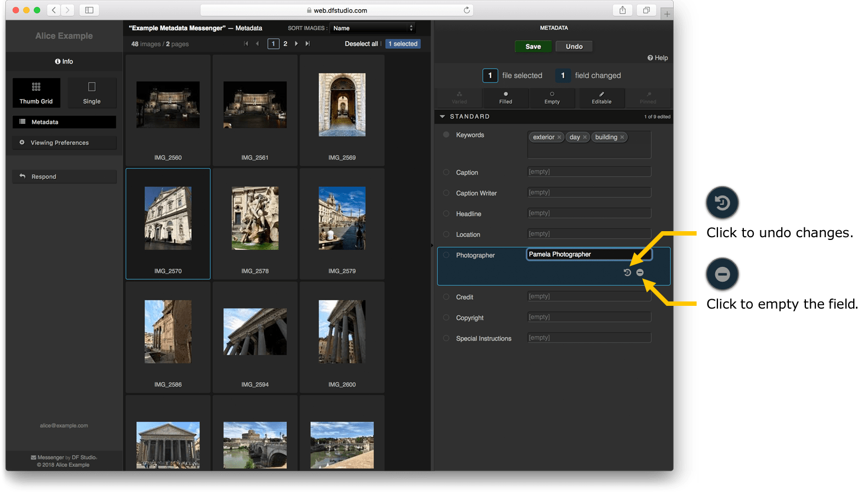This screenshot has width=868, height=492.
Task: Open the Metadata menu item in sidebar
Action: (64, 122)
